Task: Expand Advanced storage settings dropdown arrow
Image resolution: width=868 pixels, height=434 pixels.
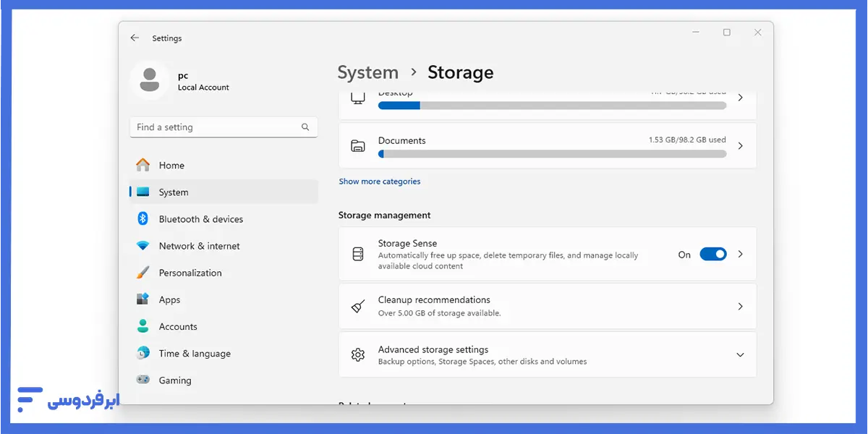Action: click(740, 355)
